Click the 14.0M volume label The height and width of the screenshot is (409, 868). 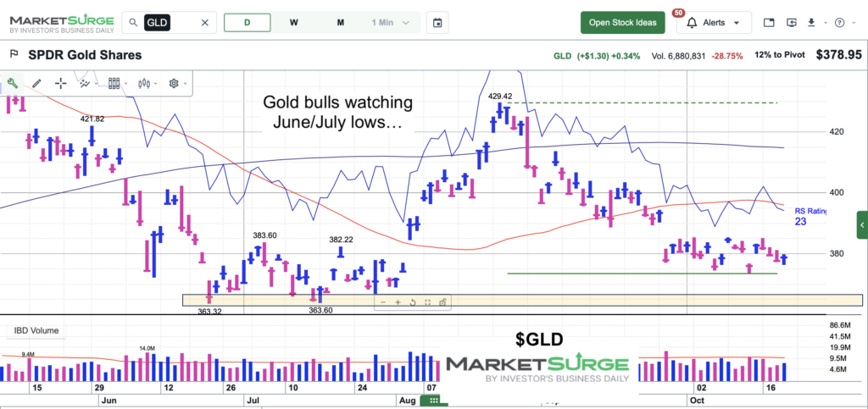click(x=147, y=348)
